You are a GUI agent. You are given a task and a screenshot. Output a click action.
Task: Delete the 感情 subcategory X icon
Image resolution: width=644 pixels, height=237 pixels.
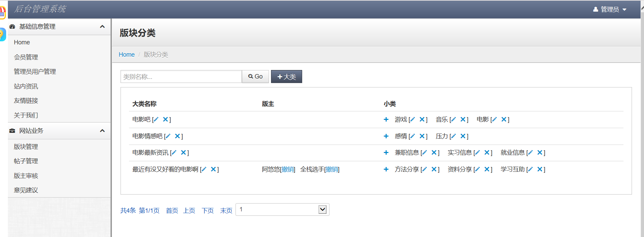coord(422,136)
